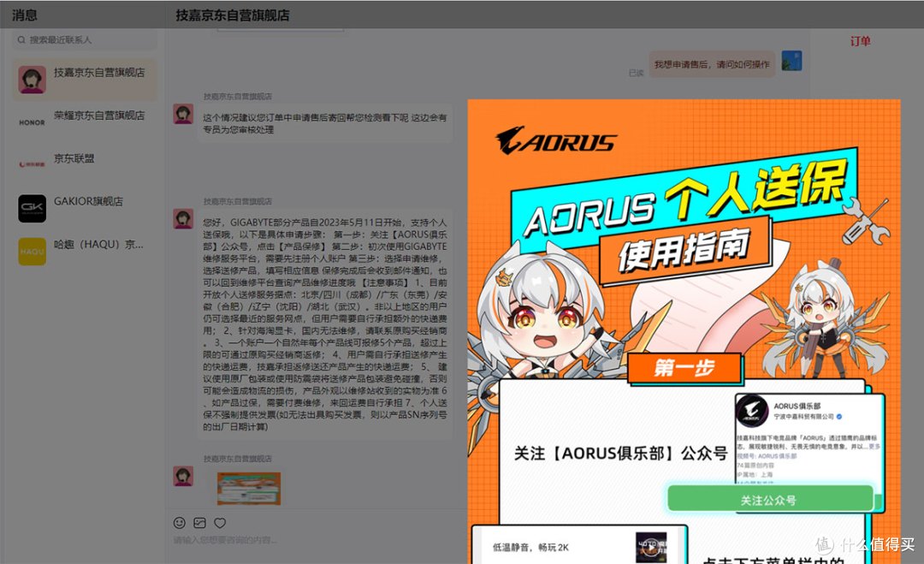Open the small image thumbnail sent in chat
This screenshot has width=924, height=564.
point(249,488)
